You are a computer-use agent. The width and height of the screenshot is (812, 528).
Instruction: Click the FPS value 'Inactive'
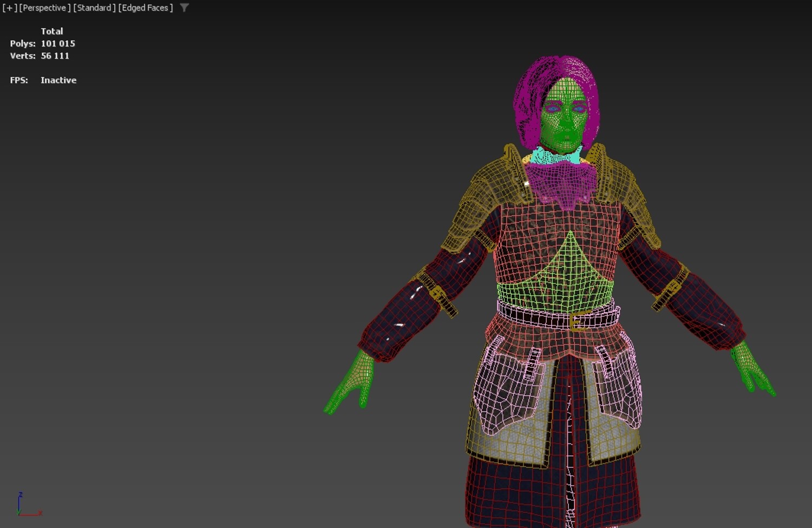58,80
